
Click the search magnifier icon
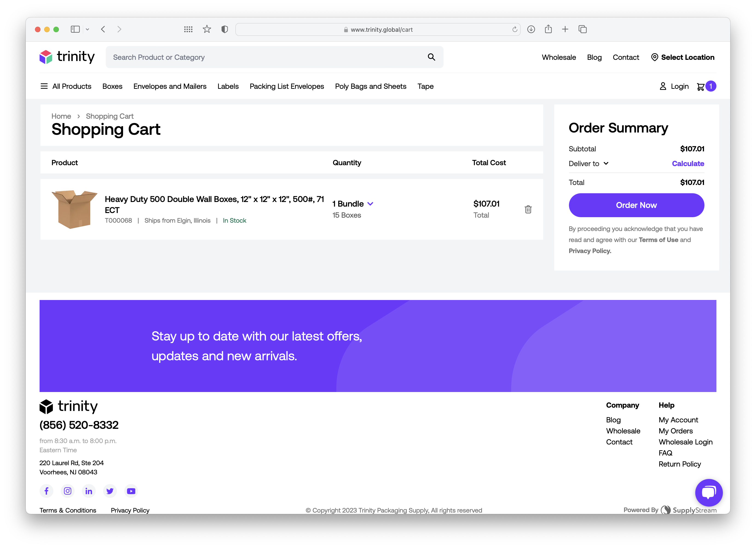click(431, 57)
